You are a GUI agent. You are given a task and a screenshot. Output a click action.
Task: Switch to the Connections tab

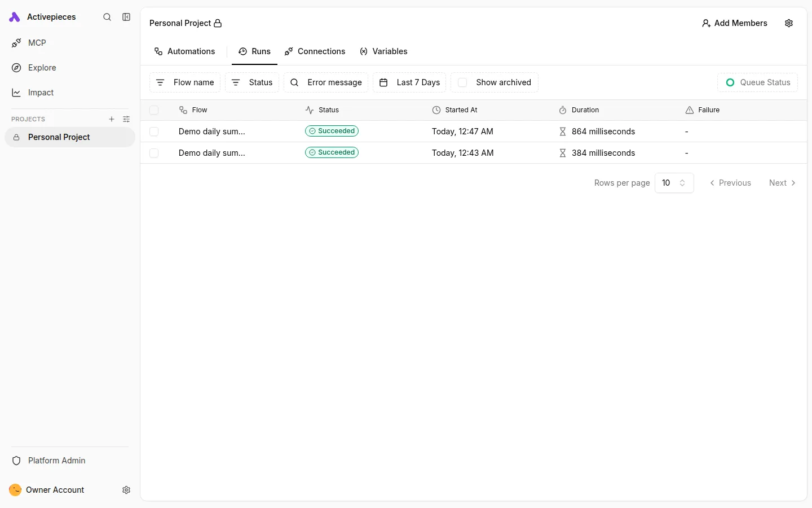[x=315, y=51]
